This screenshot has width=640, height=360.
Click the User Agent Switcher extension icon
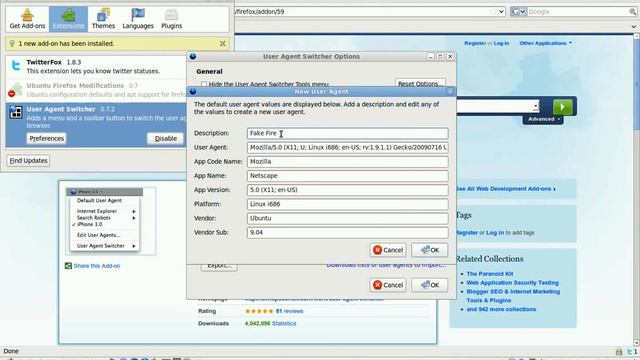[16, 112]
